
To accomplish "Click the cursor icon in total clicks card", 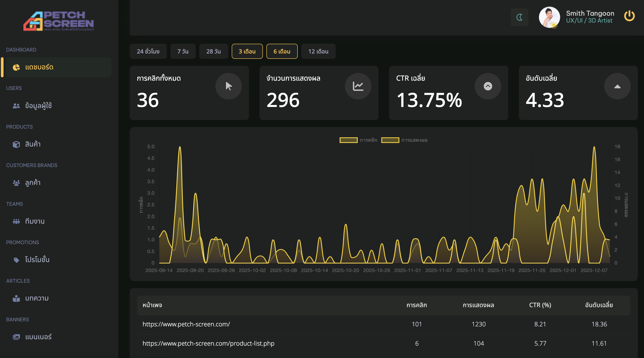I will pyautogui.click(x=228, y=86).
